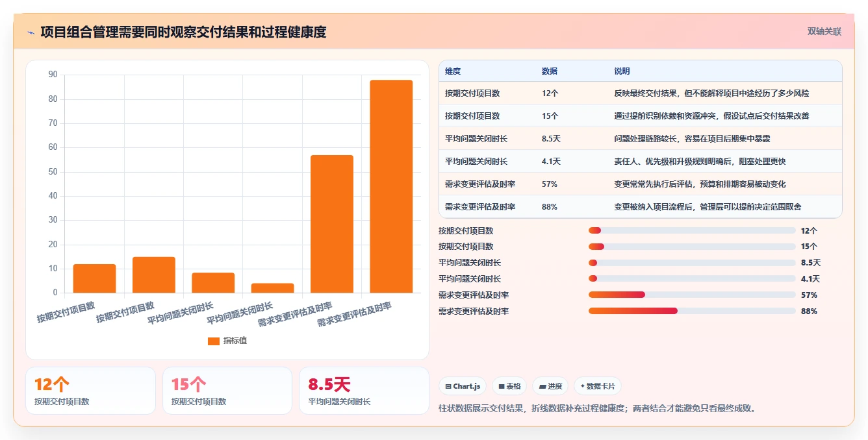Click the description starting 责任人、优先级和升级规则明确后

[x=700, y=162]
